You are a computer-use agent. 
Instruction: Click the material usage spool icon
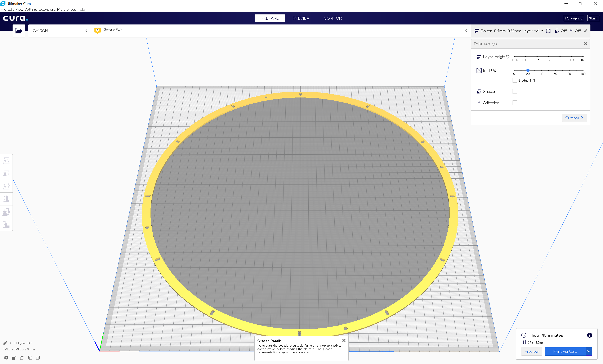coord(524,342)
